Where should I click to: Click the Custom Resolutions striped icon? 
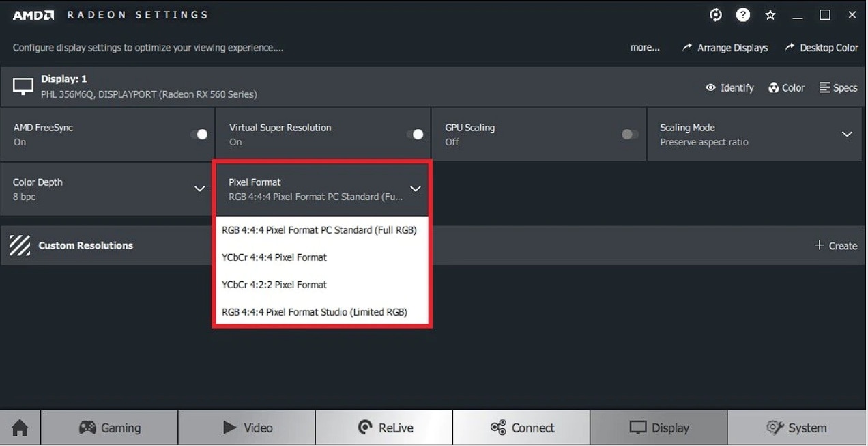coord(20,245)
